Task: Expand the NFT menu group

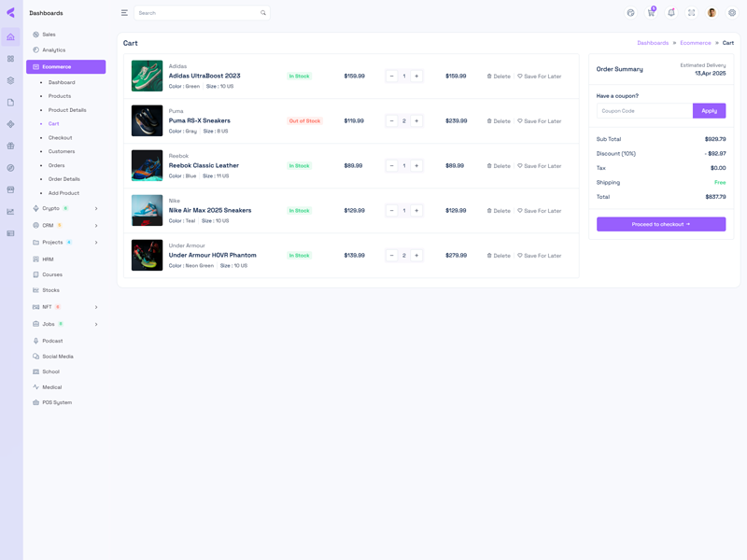Action: pos(65,307)
